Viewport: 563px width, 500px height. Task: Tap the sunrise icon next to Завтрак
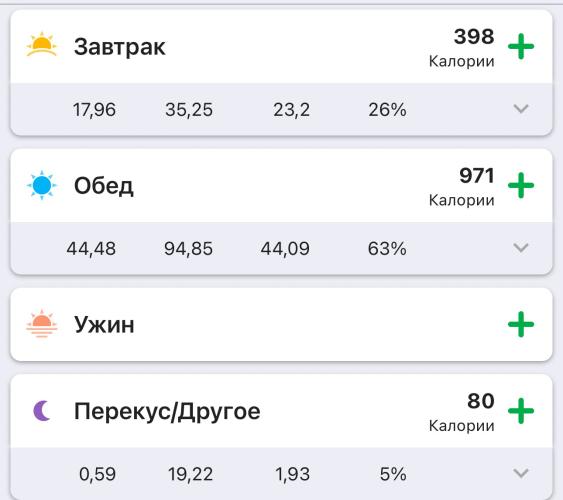pos(42,45)
